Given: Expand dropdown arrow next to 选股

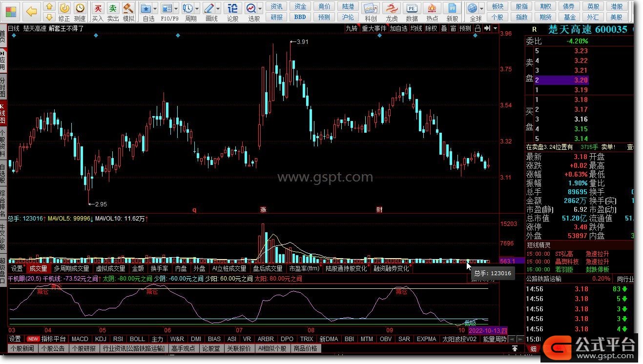Looking at the screenshot, I should point(260,8).
